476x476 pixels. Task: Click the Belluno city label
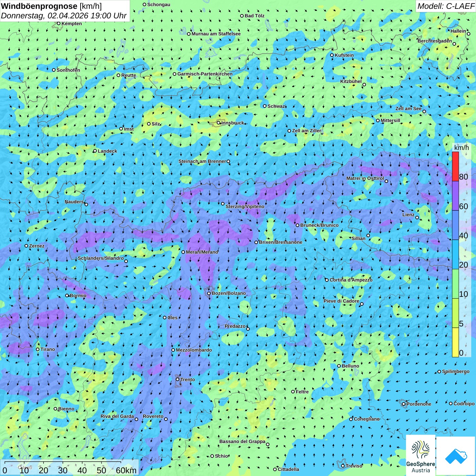351,366
